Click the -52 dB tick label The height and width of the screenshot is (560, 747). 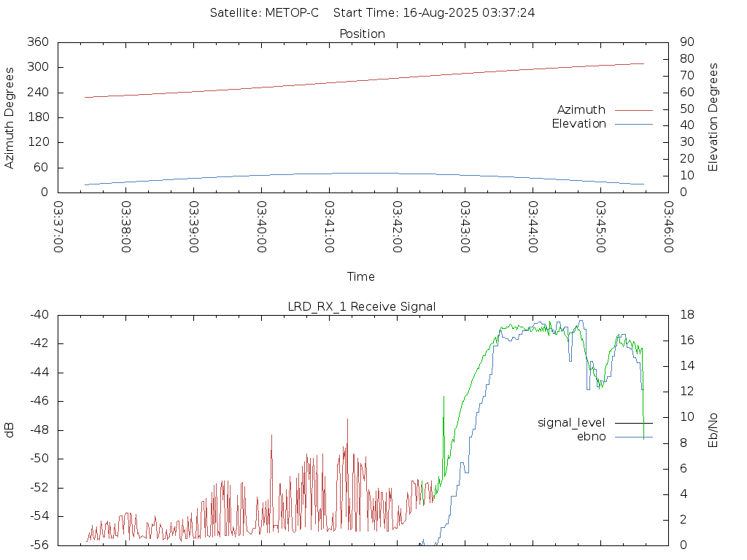click(39, 488)
